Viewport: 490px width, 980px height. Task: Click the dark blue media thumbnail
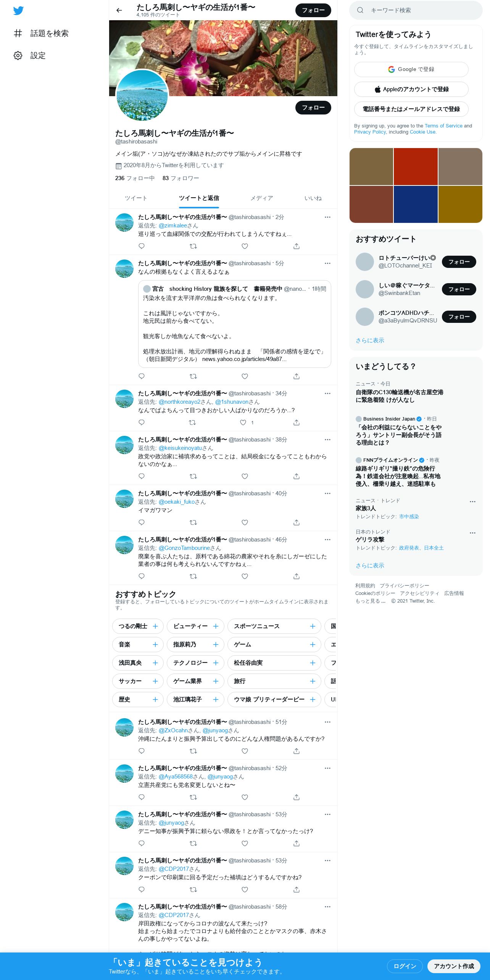click(416, 204)
